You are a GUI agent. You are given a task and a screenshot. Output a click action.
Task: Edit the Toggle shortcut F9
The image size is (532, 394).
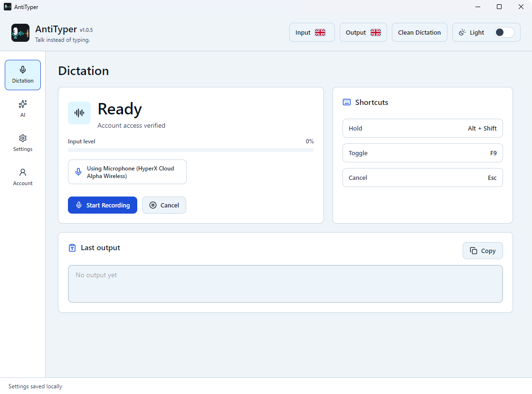click(422, 153)
